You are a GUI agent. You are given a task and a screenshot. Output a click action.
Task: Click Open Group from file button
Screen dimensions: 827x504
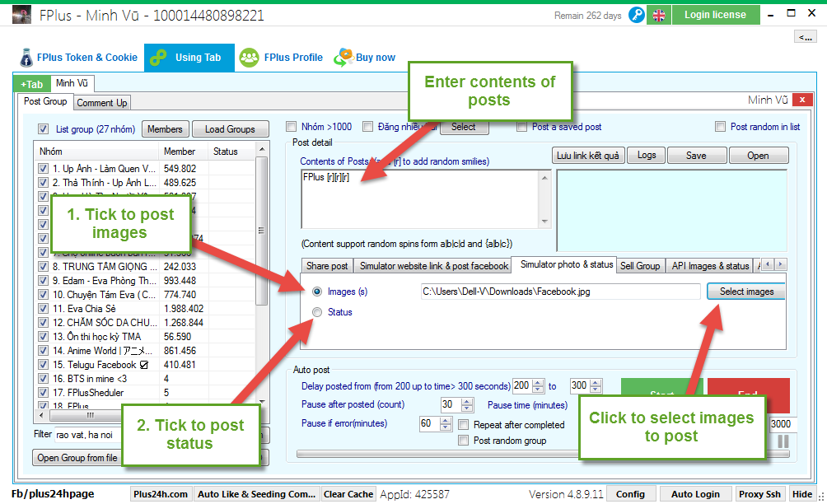(77, 458)
